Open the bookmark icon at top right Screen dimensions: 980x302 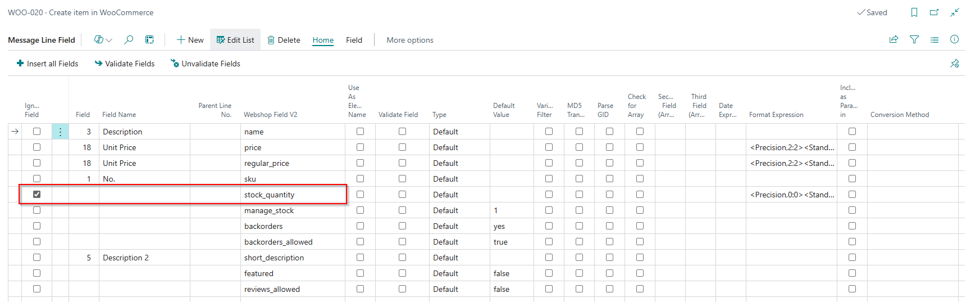coord(914,12)
